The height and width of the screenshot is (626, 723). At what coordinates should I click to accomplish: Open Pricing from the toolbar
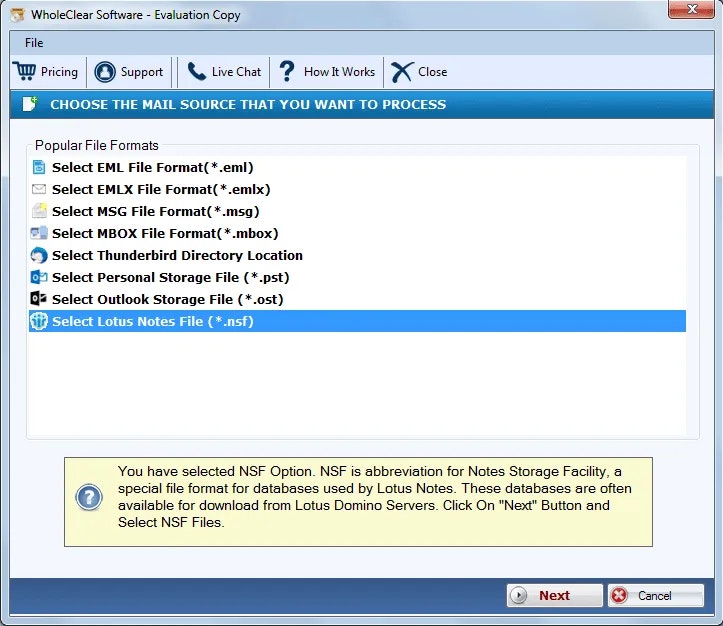(46, 72)
